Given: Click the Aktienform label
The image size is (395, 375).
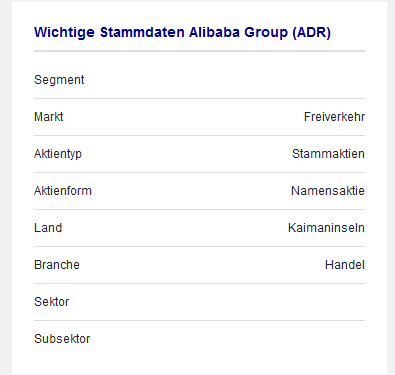Looking at the screenshot, I should (x=63, y=191).
